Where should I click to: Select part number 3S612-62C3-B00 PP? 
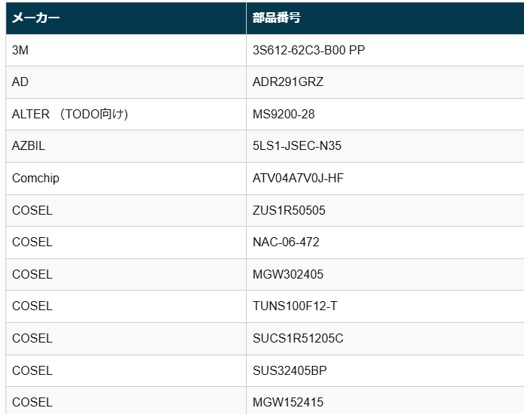[x=309, y=50]
